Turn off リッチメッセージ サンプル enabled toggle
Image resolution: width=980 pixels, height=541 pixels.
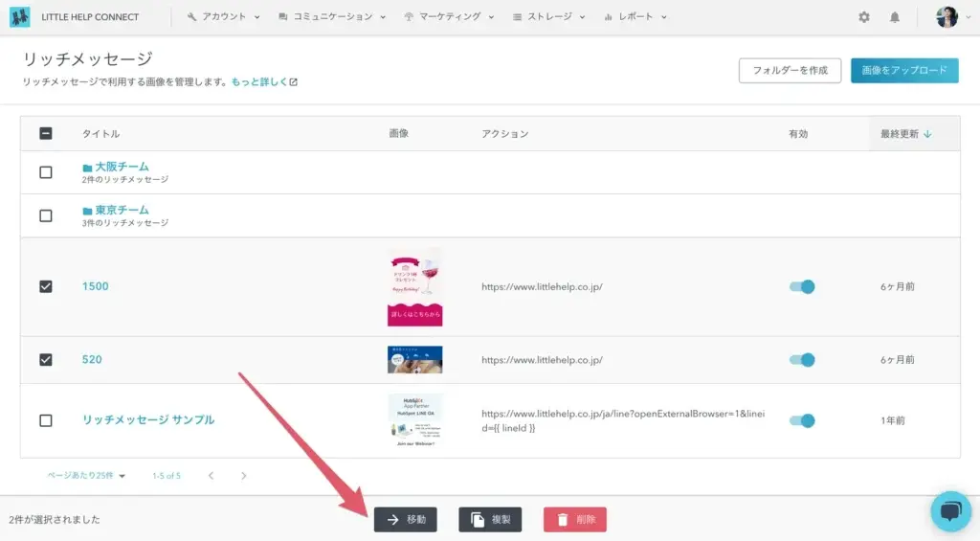[x=801, y=420]
